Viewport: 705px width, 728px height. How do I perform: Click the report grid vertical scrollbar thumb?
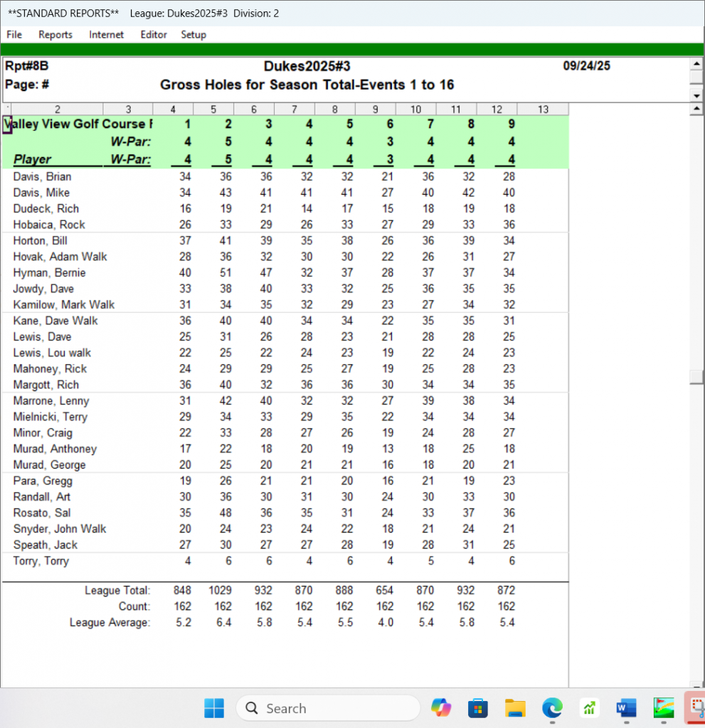[x=697, y=378]
